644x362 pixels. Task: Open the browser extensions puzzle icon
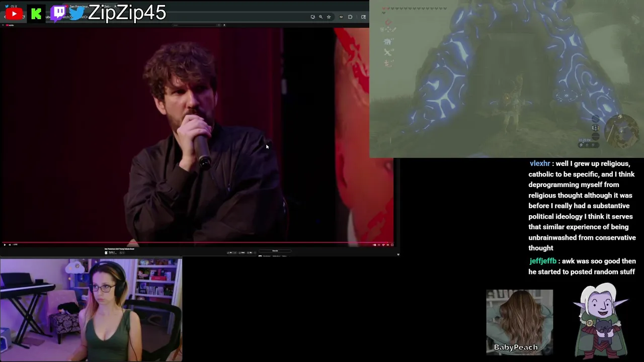(350, 17)
